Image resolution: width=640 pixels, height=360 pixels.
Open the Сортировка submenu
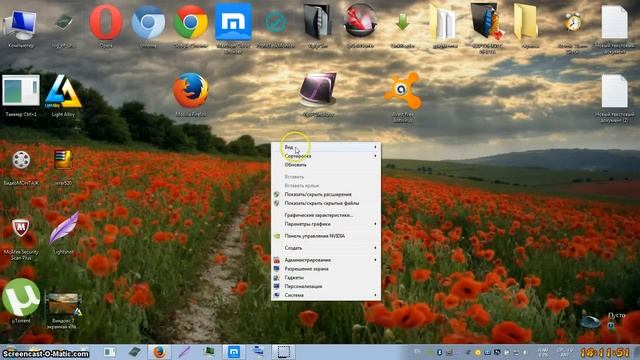point(326,156)
